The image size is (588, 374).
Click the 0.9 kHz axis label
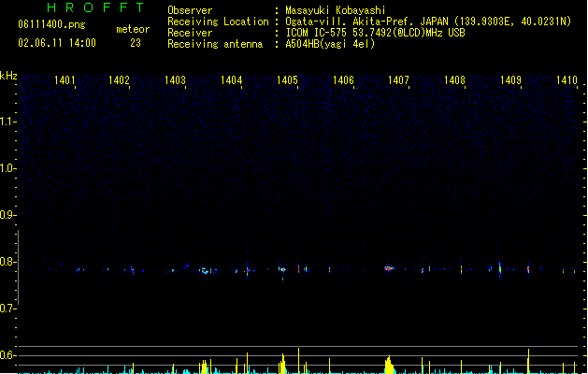pyautogui.click(x=7, y=215)
